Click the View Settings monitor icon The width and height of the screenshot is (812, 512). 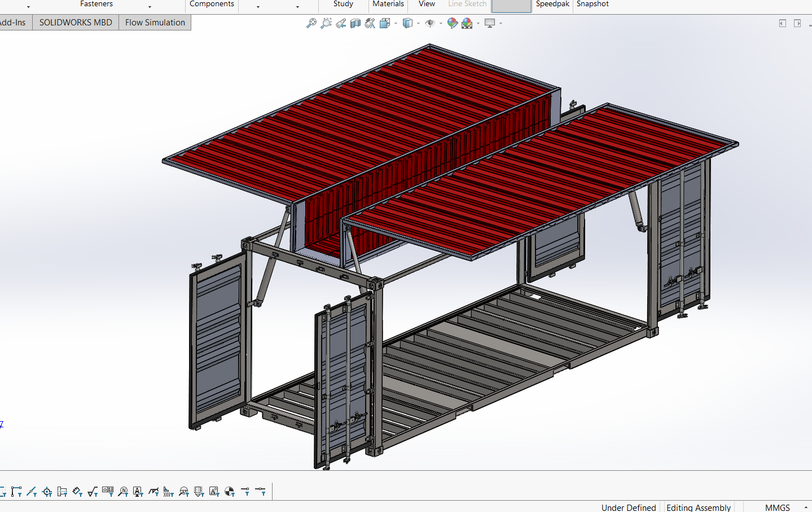[x=490, y=23]
